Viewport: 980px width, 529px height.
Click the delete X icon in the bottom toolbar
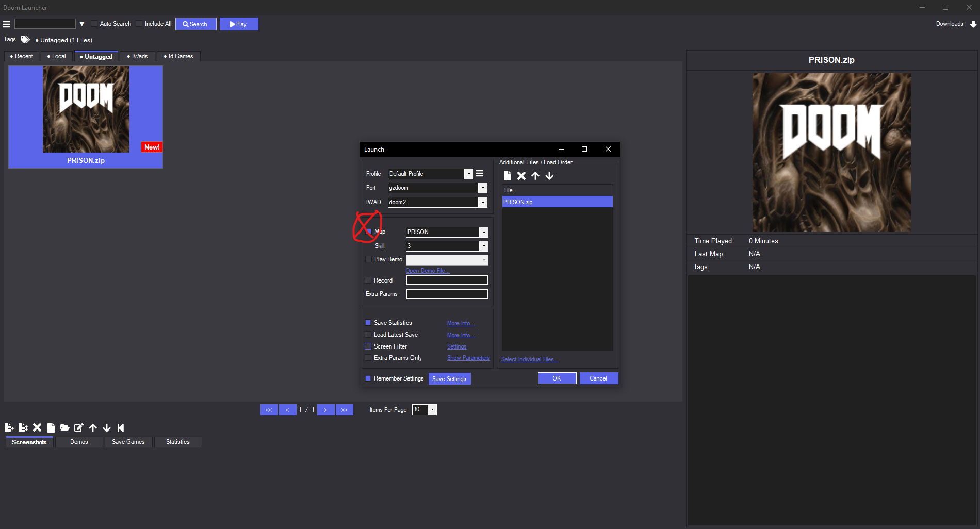pos(37,427)
